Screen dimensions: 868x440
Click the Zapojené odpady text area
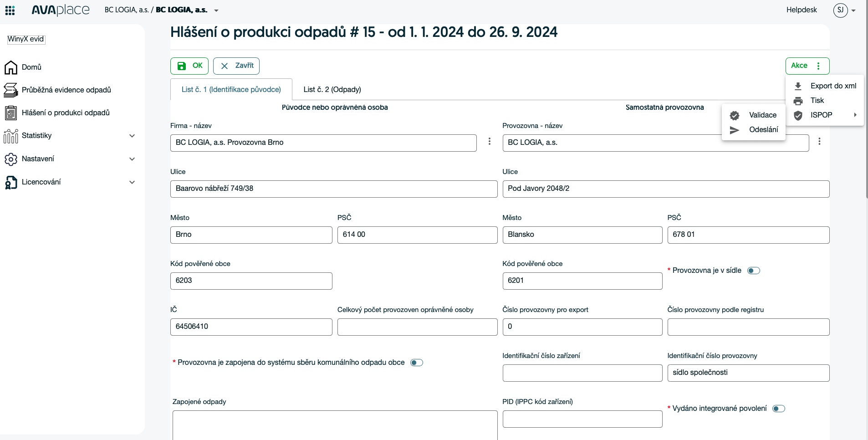pyautogui.click(x=335, y=425)
